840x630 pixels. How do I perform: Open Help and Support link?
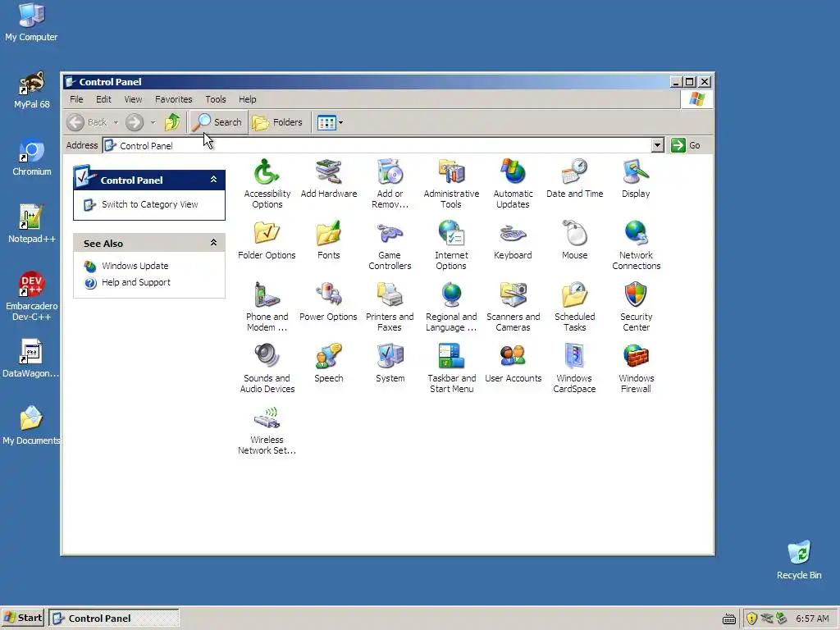[x=136, y=282]
